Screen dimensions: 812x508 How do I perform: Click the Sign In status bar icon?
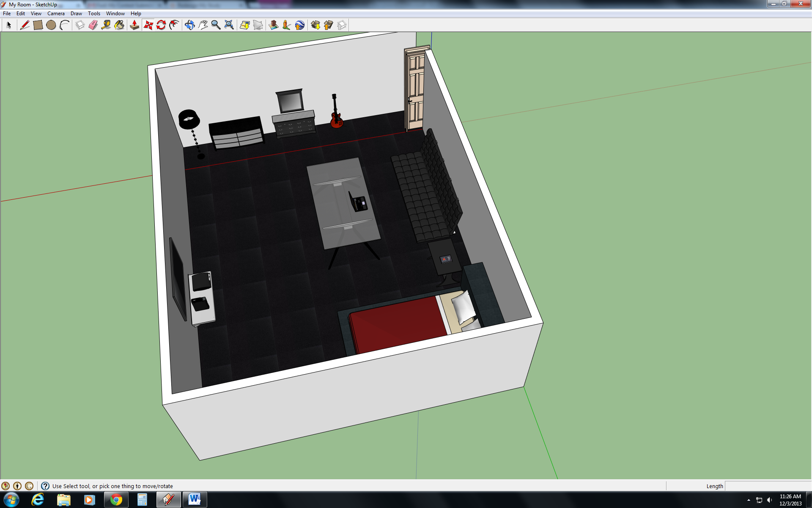[29, 486]
